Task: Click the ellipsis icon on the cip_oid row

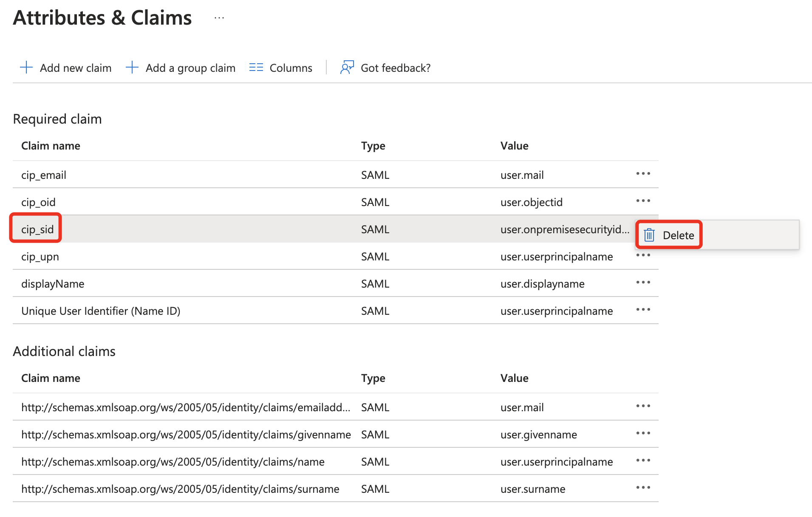Action: [x=643, y=201]
